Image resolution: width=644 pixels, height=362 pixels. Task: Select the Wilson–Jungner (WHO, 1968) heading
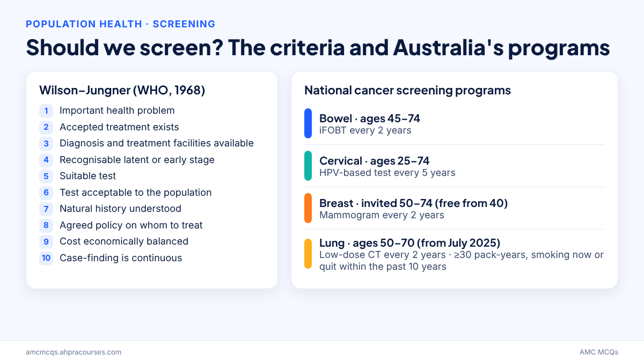(x=122, y=90)
